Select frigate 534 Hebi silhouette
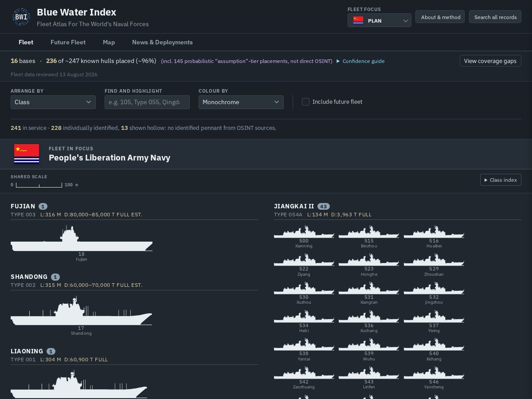 (304, 317)
